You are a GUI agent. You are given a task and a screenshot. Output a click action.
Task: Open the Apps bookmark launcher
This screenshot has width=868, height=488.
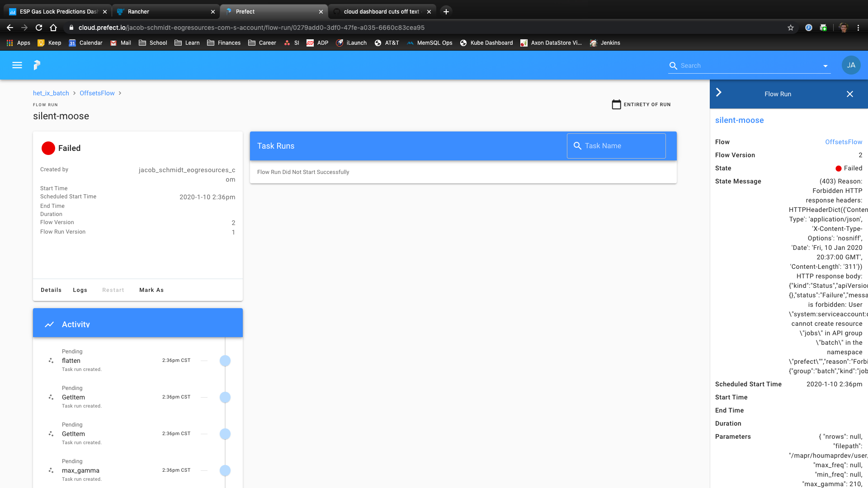[x=19, y=43]
